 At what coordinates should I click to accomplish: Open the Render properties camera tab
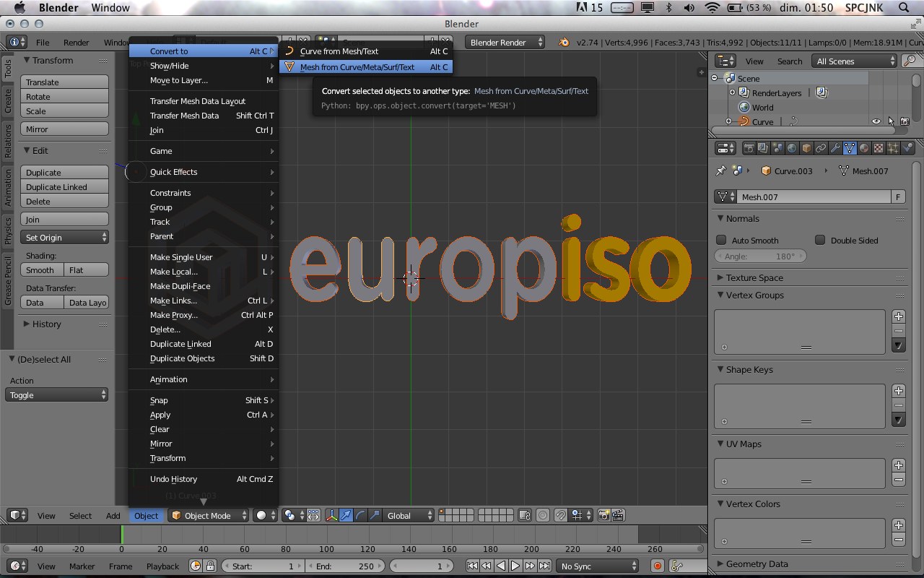[x=749, y=148]
